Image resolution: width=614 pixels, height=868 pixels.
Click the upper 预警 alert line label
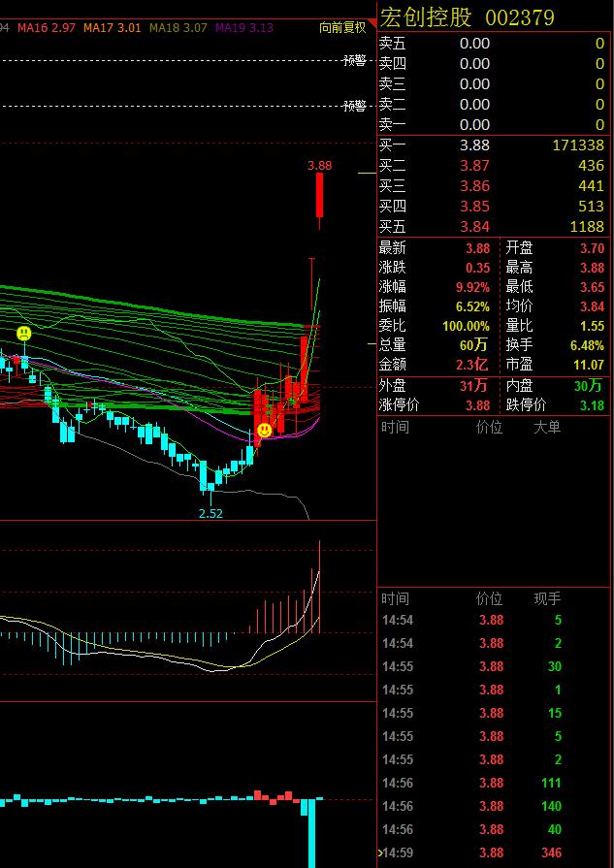354,60
